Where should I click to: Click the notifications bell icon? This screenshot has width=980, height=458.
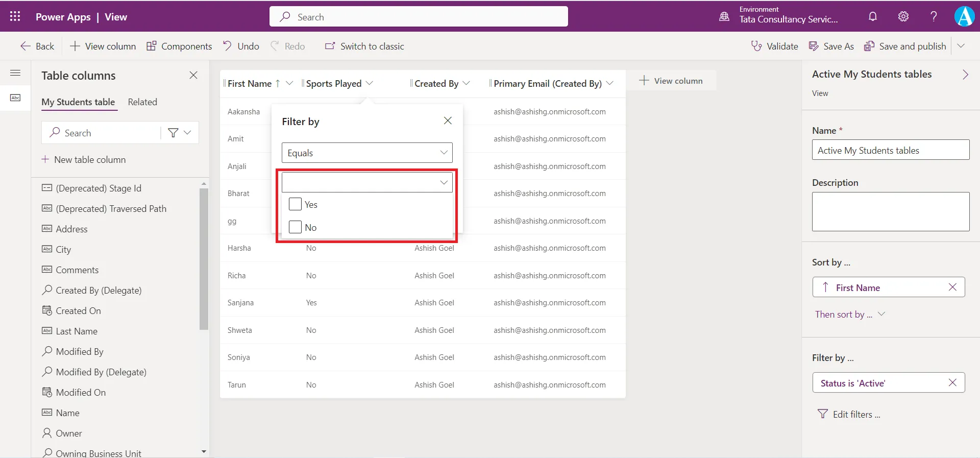tap(872, 16)
